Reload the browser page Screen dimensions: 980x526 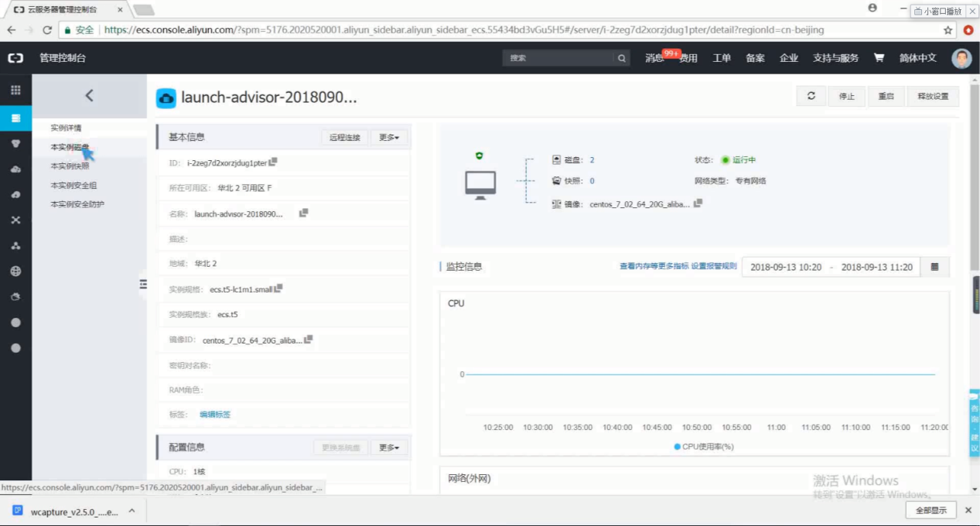[x=47, y=30]
